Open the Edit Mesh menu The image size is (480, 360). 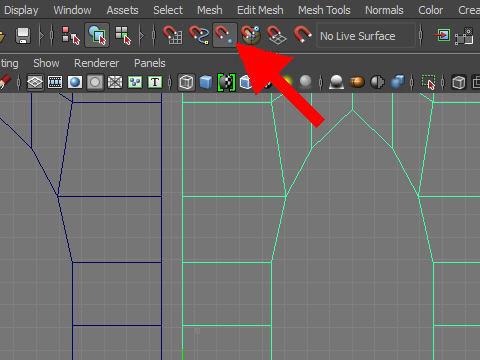pyautogui.click(x=260, y=10)
